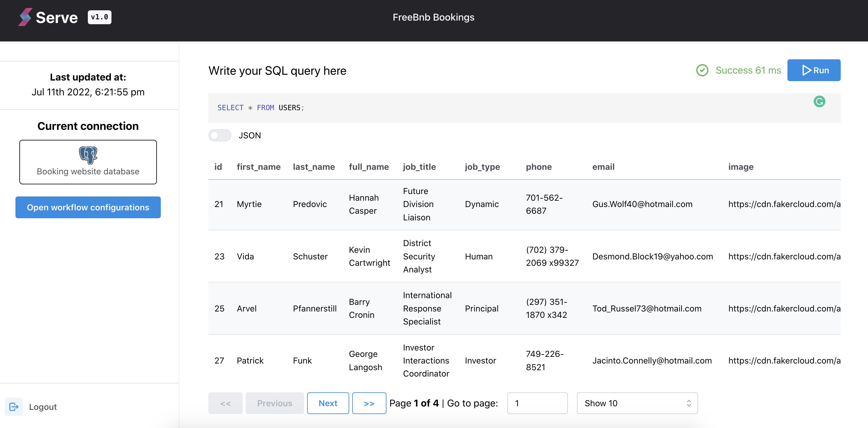Click into the SQL query editor
Image resolution: width=868 pixels, height=428 pixels.
pos(524,108)
